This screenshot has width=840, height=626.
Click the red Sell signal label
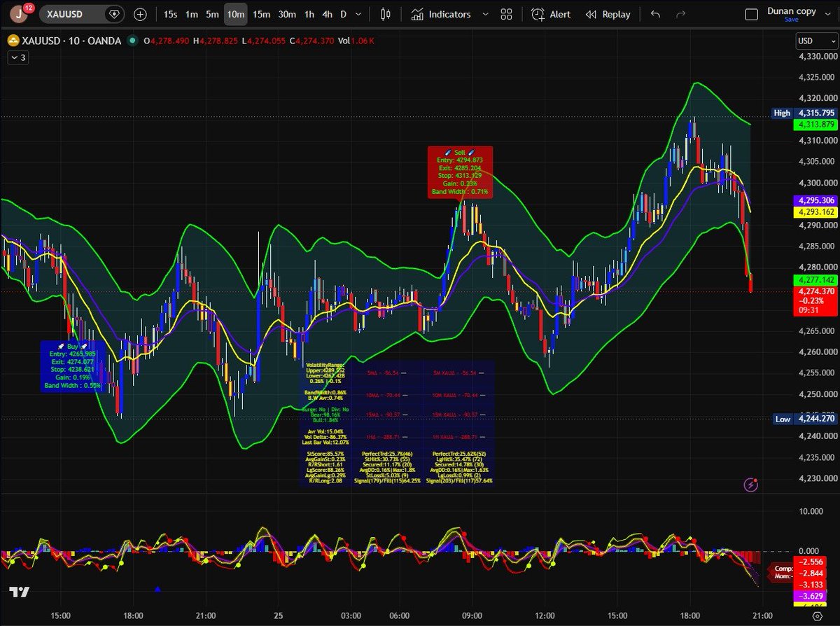pyautogui.click(x=461, y=172)
